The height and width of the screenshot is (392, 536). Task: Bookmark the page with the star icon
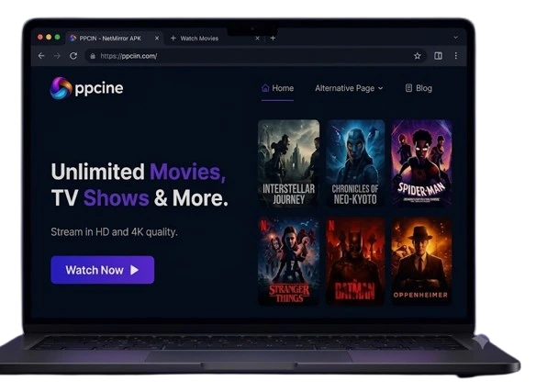coord(417,56)
